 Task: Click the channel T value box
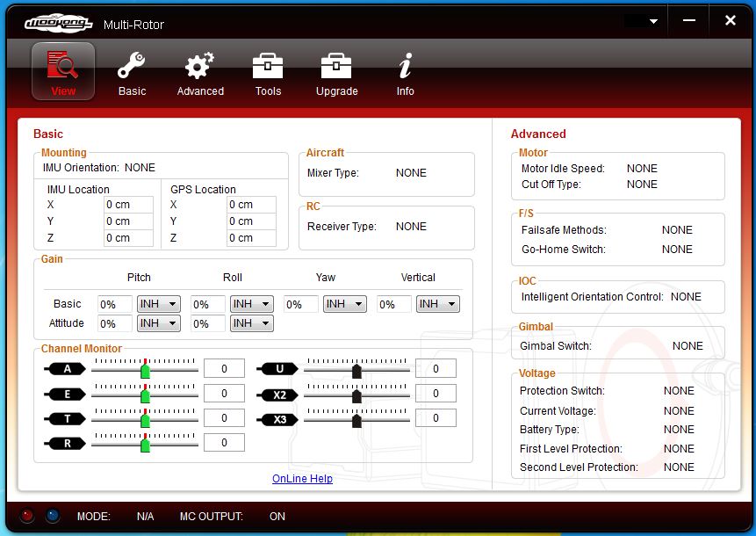[224, 418]
